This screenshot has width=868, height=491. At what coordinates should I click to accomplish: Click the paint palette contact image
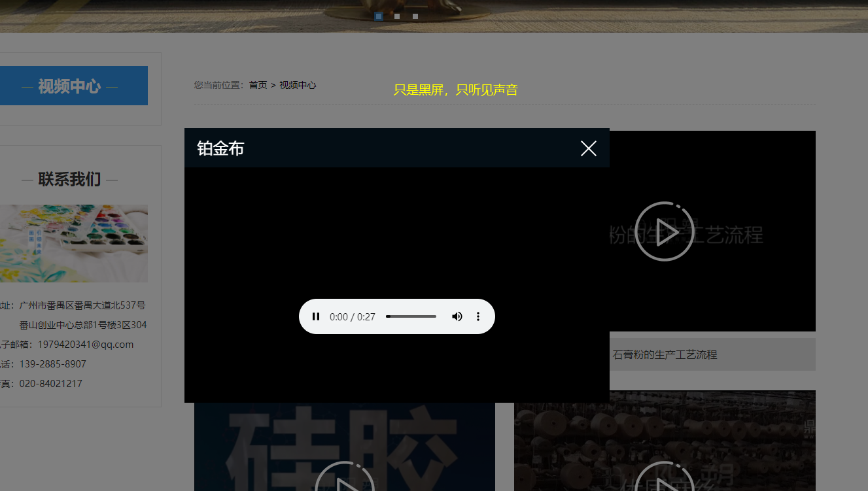click(73, 243)
